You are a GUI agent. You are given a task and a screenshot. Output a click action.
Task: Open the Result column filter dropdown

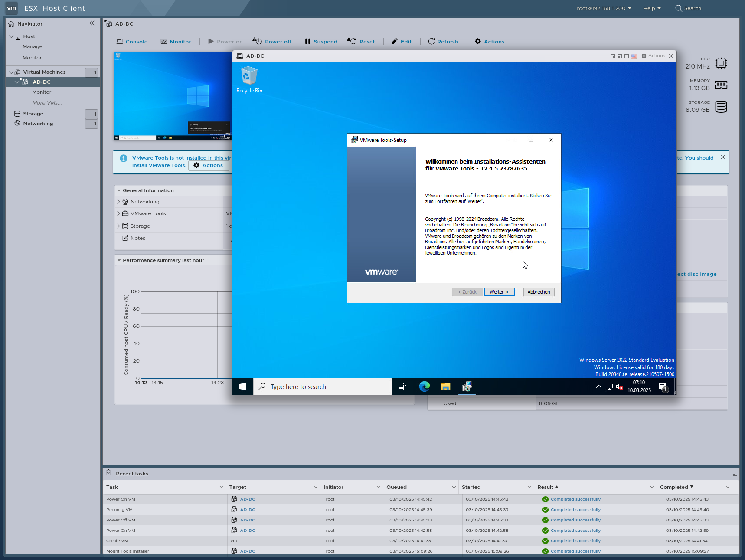(651, 487)
